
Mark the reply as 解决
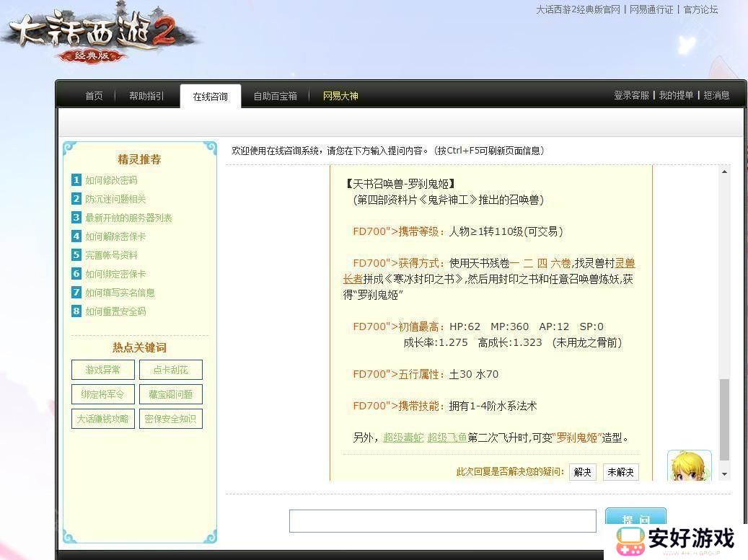point(582,472)
